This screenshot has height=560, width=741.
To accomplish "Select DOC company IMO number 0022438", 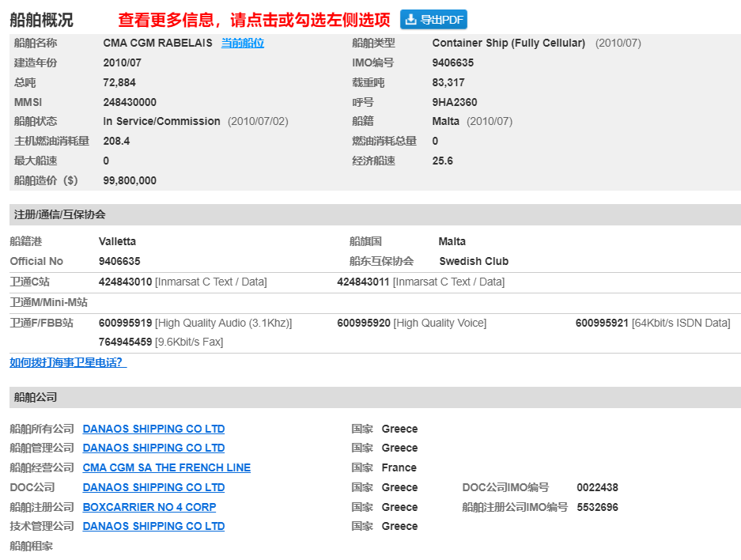I will click(x=597, y=487).
